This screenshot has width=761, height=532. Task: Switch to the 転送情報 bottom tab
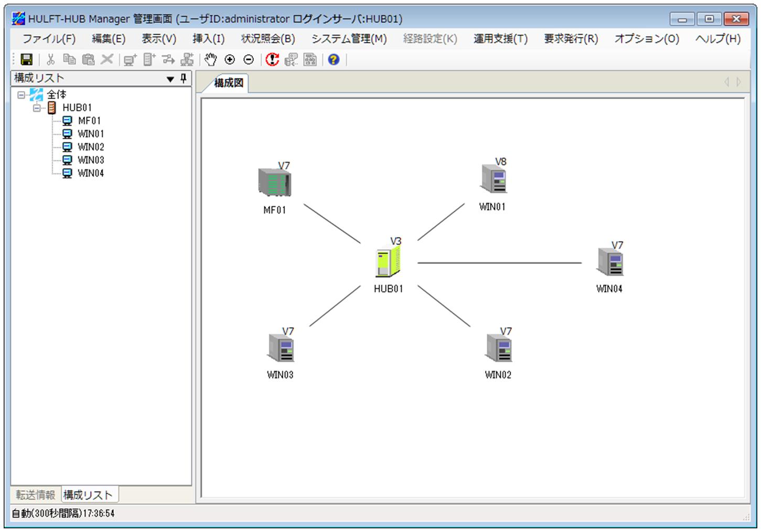click(x=35, y=495)
